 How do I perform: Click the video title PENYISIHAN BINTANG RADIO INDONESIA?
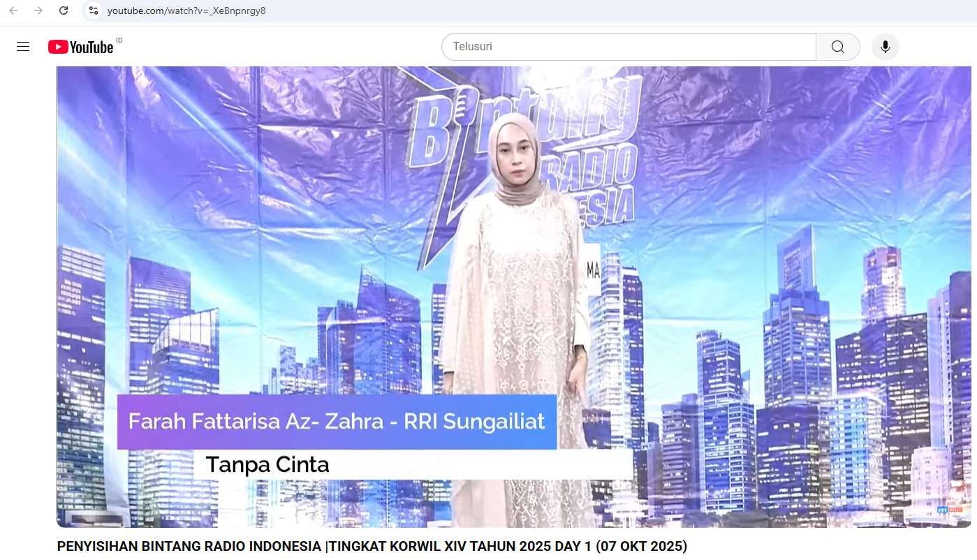coord(372,546)
